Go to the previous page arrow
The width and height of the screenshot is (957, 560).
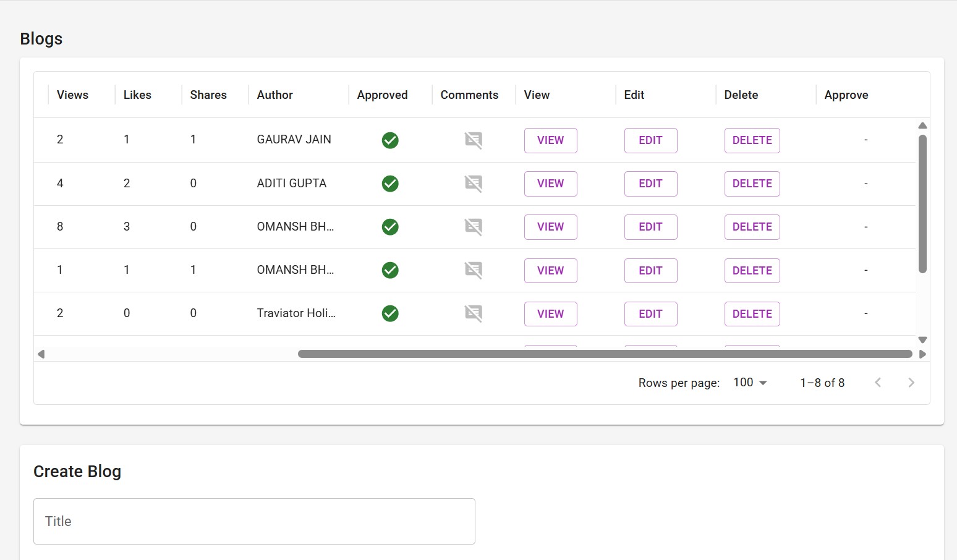coord(878,383)
